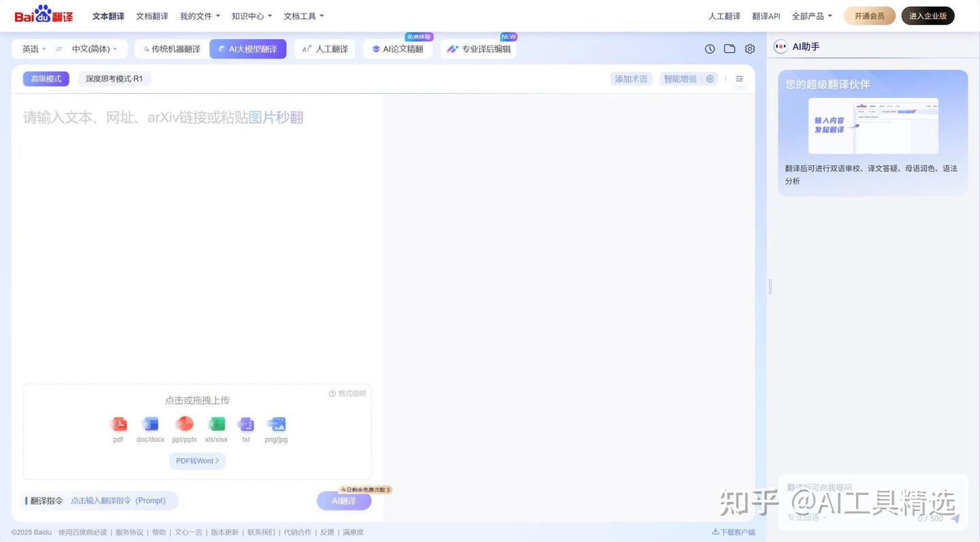
Task: Click the swap languages arrows icon
Action: [x=59, y=49]
